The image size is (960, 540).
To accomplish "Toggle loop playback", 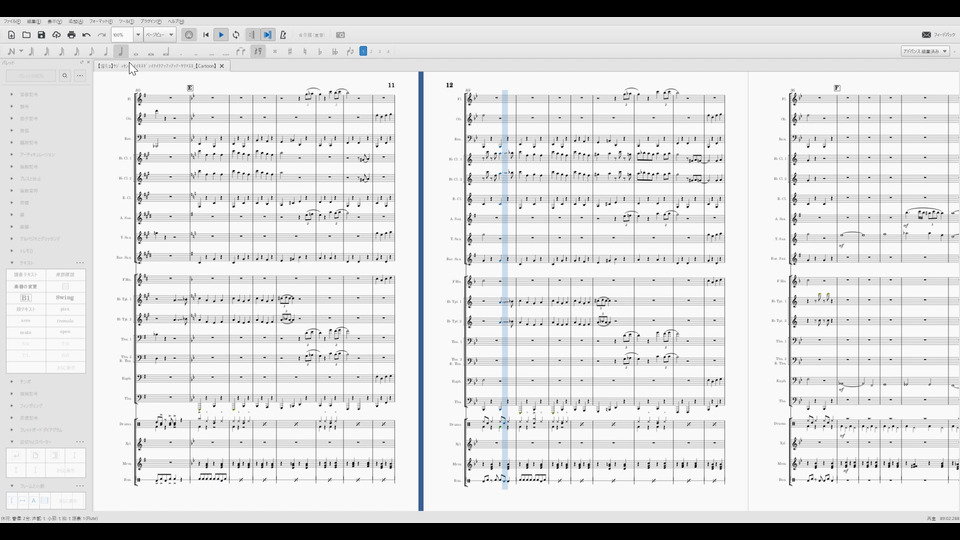I will (x=236, y=35).
